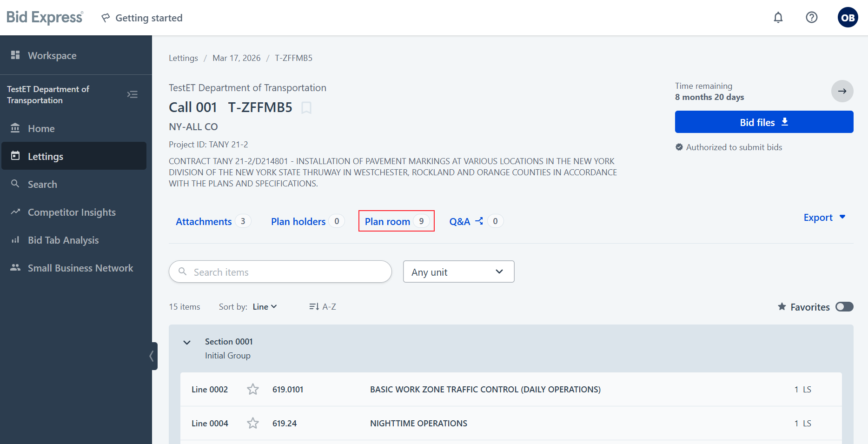Click the download icon on Bid files

pyautogui.click(x=785, y=122)
